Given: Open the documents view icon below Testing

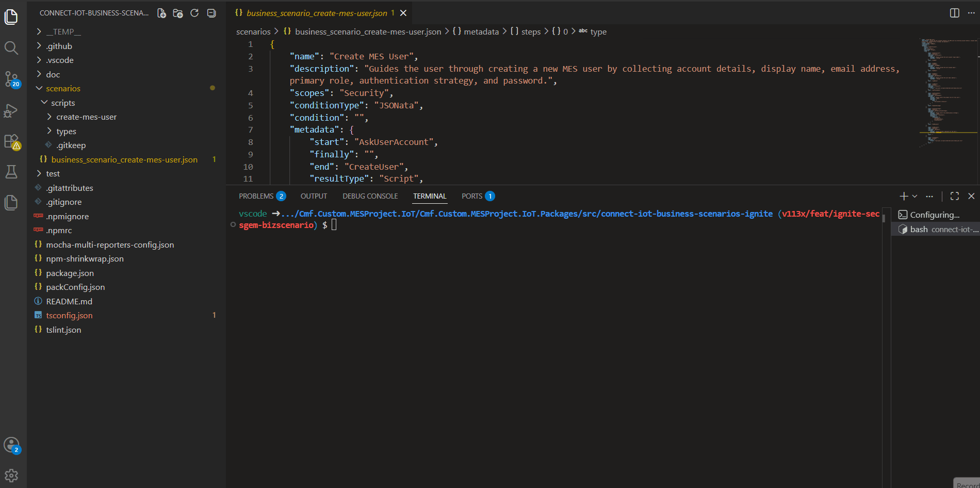Looking at the screenshot, I should tap(11, 202).
